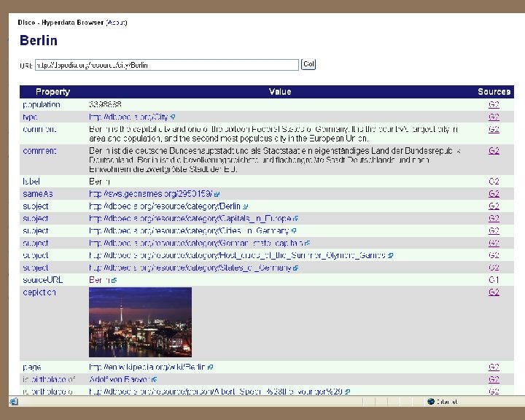Open the Adolf von Baeyer link
525x420 pixels.
119,379
